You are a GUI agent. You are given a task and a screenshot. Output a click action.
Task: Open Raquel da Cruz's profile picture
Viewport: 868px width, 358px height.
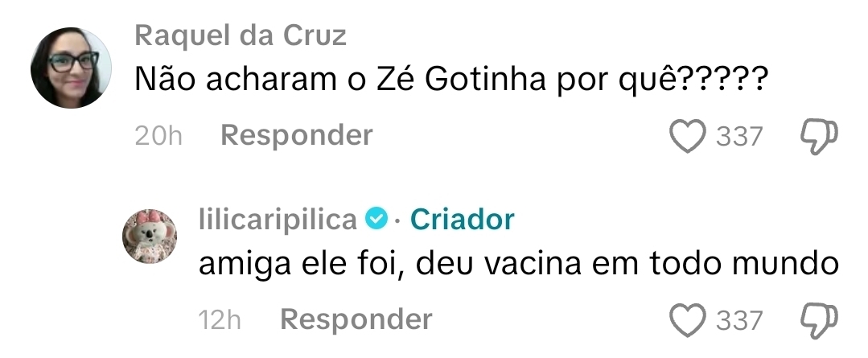click(x=71, y=68)
